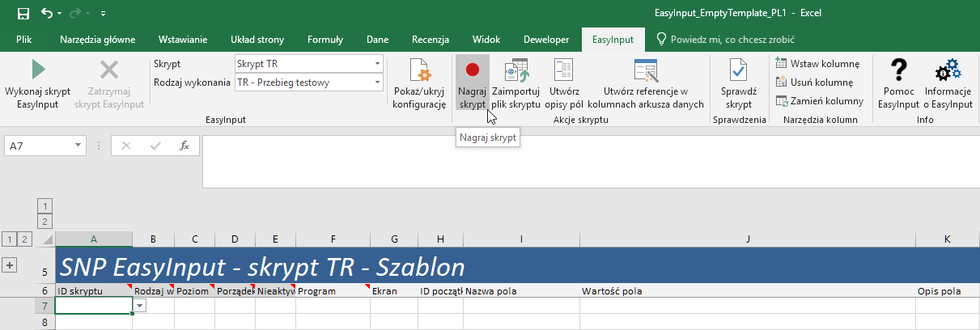Open the undo history dropdown arrow
The image size is (980, 330).
(x=61, y=14)
